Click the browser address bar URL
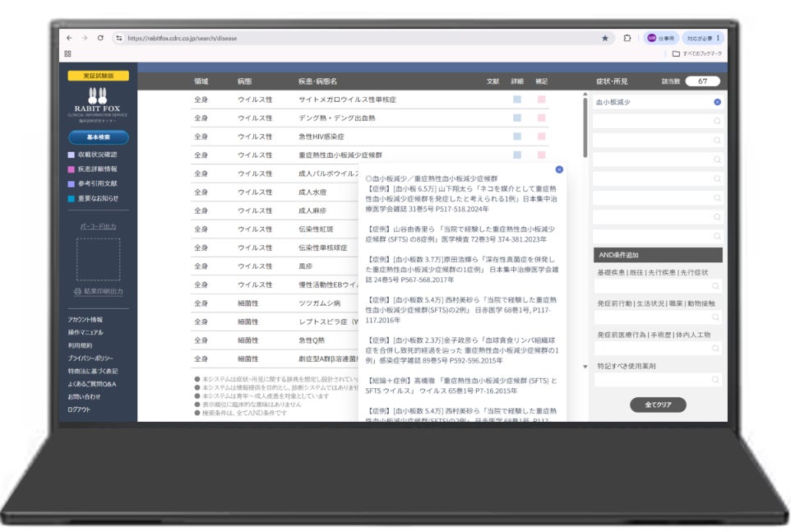Viewport: 791px width, 532px height. coord(182,38)
